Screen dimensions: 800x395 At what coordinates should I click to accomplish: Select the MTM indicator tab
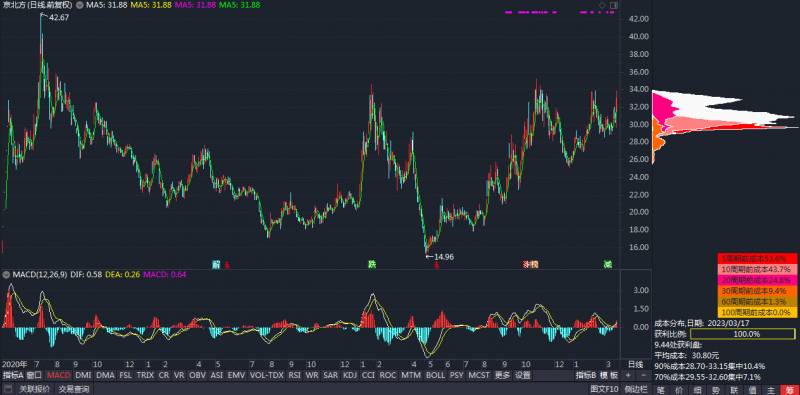pyautogui.click(x=411, y=375)
